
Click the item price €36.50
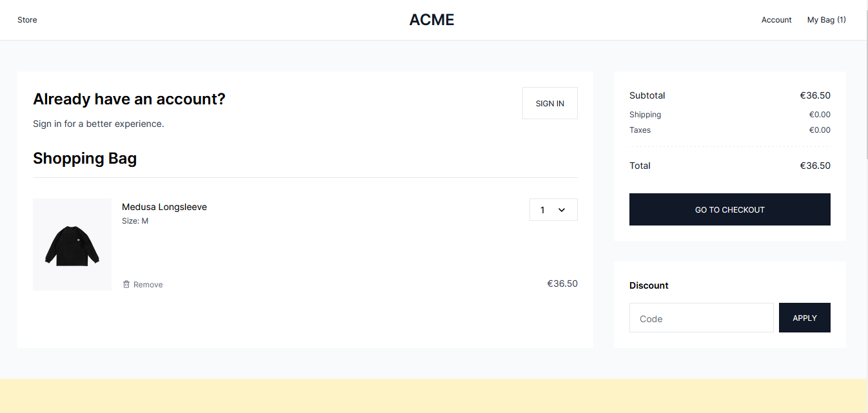[562, 283]
